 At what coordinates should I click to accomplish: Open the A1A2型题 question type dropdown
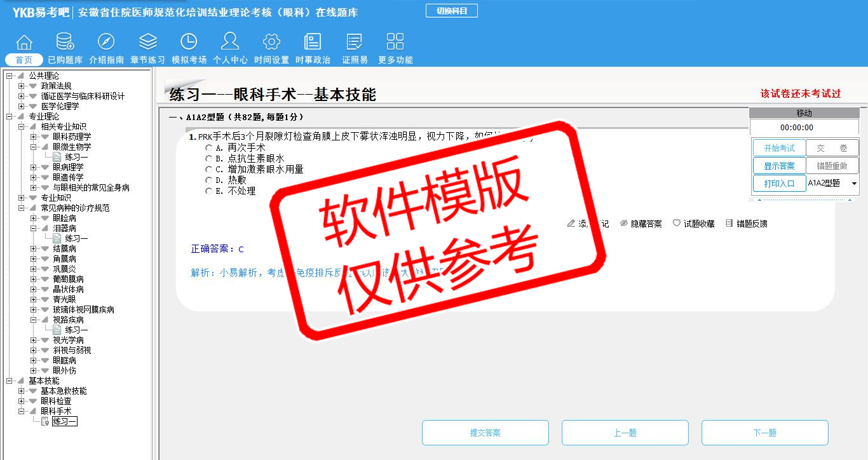[853, 184]
